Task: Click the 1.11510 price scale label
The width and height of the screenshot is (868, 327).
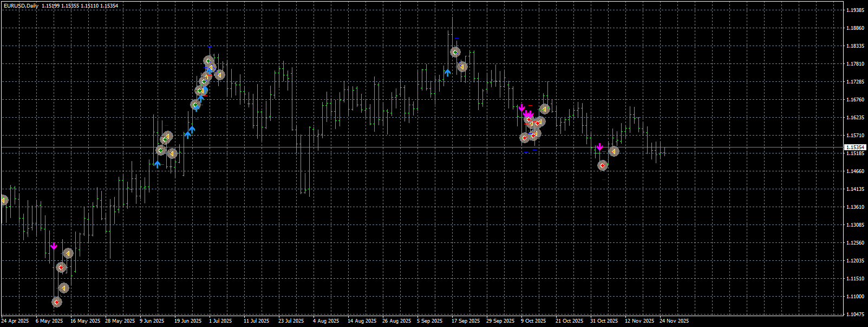Action: (x=855, y=279)
